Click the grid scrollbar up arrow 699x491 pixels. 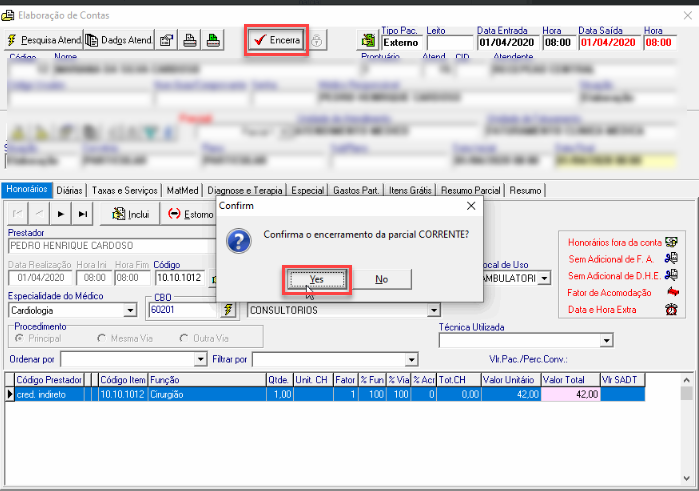(687, 380)
